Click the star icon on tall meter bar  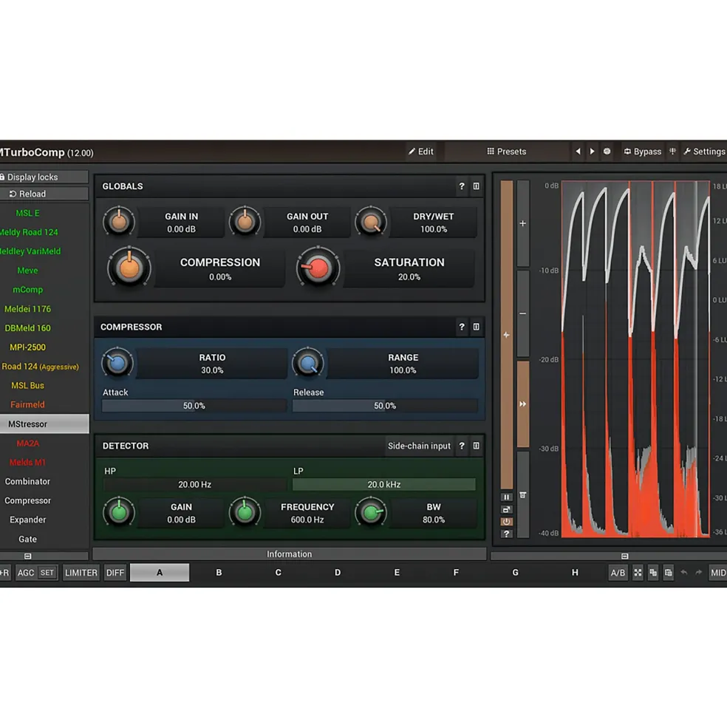click(x=507, y=335)
